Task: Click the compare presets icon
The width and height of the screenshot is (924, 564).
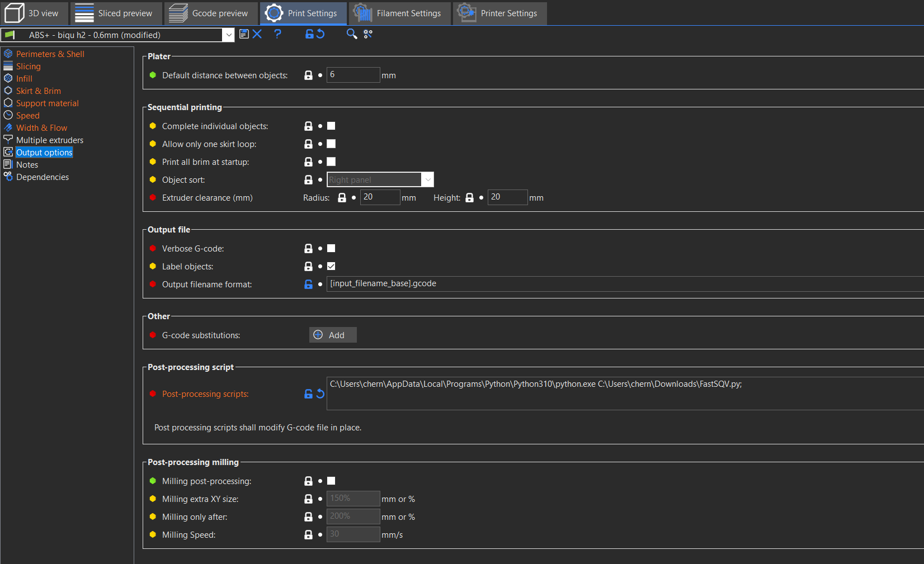Action: coord(368,34)
